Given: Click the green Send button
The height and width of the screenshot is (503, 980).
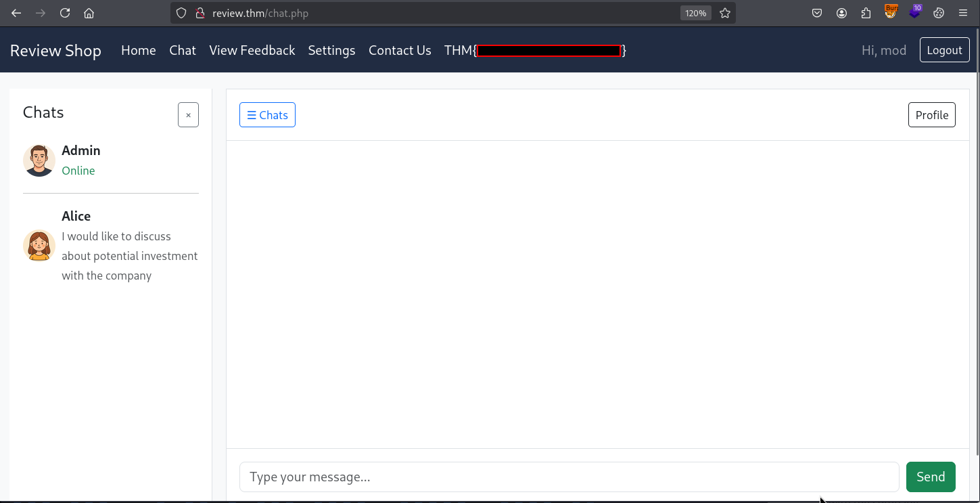Looking at the screenshot, I should [x=931, y=477].
